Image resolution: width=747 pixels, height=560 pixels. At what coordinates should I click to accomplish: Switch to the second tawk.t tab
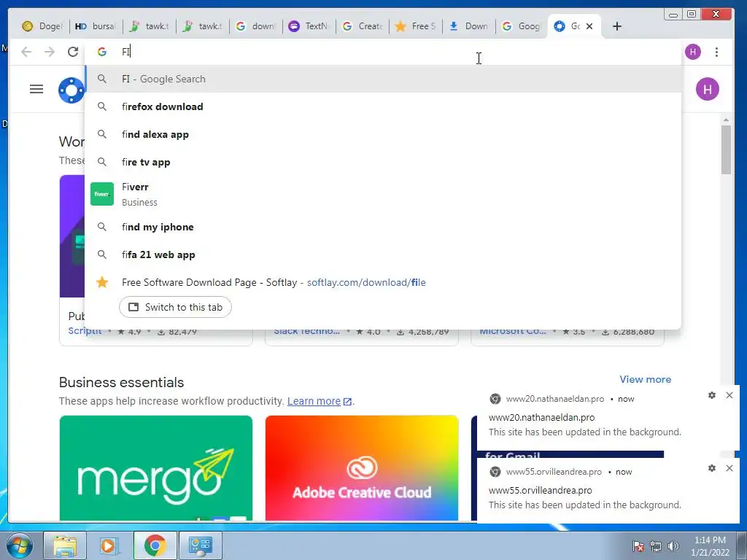click(203, 26)
